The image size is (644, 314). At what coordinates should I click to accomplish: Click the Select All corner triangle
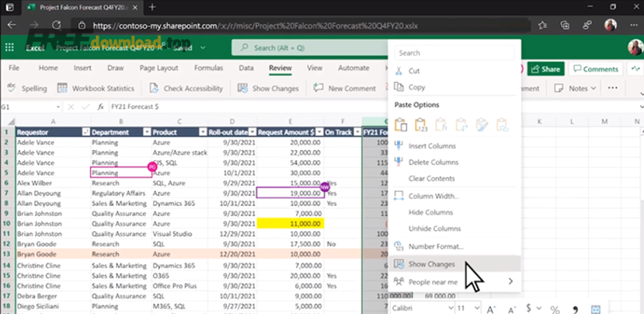(11, 122)
